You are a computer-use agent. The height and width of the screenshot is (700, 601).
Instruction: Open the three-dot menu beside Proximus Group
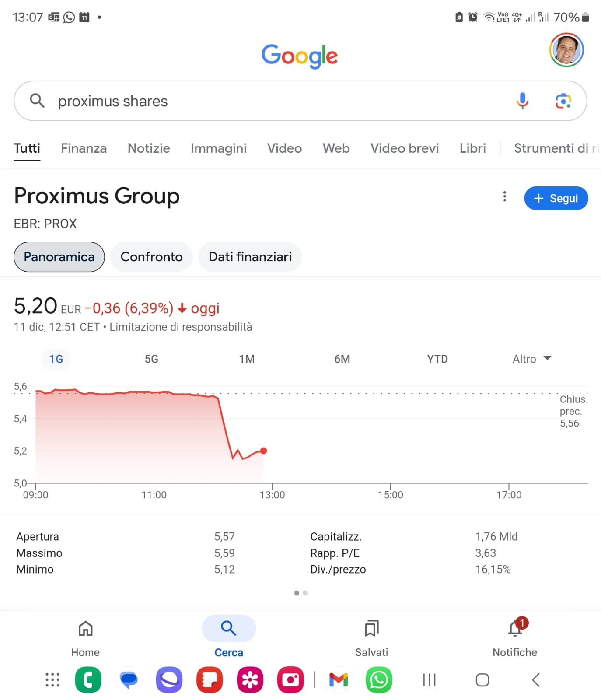(x=504, y=196)
